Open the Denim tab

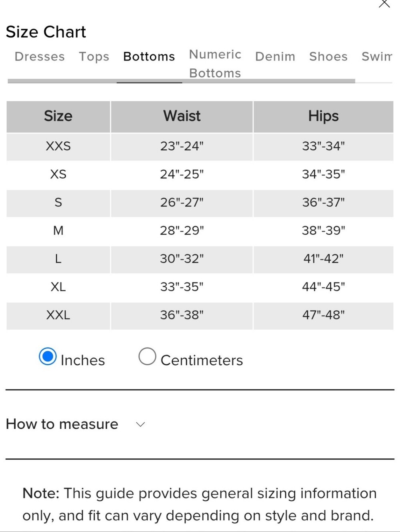[x=275, y=57]
